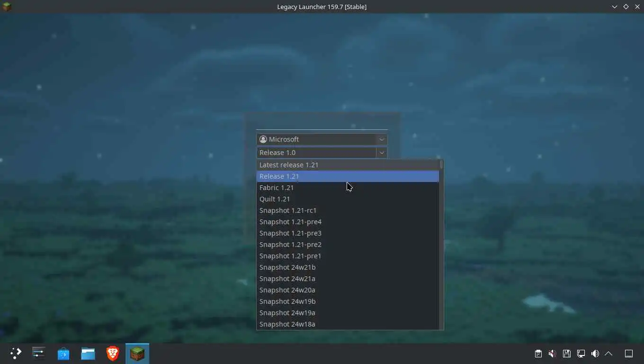
Task: Expand hidden system tray icons
Action: coord(609,354)
